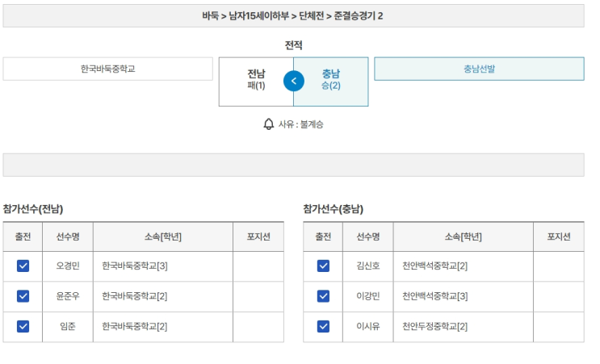600x364 pixels.
Task: Select the 한국바둑중학교 team box
Action: (x=108, y=69)
